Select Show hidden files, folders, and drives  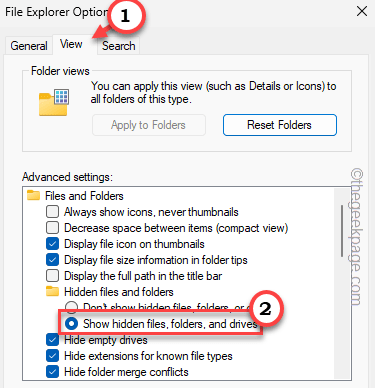click(x=71, y=324)
